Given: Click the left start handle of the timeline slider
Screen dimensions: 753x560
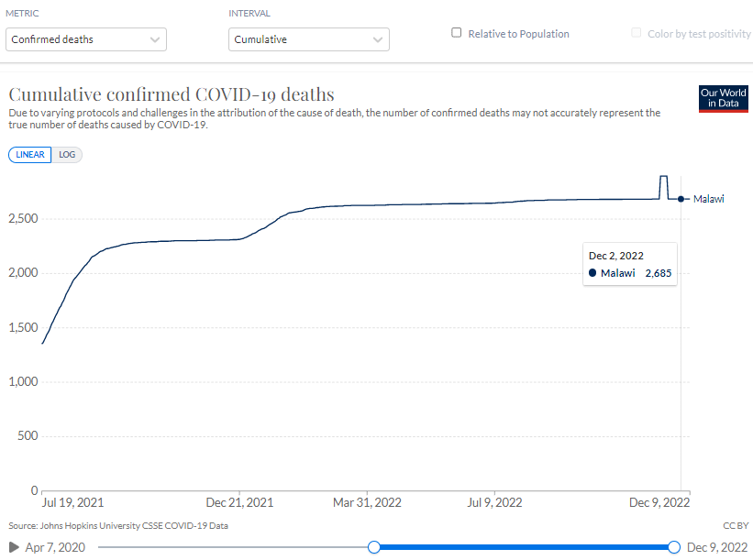Looking at the screenshot, I should [x=374, y=547].
